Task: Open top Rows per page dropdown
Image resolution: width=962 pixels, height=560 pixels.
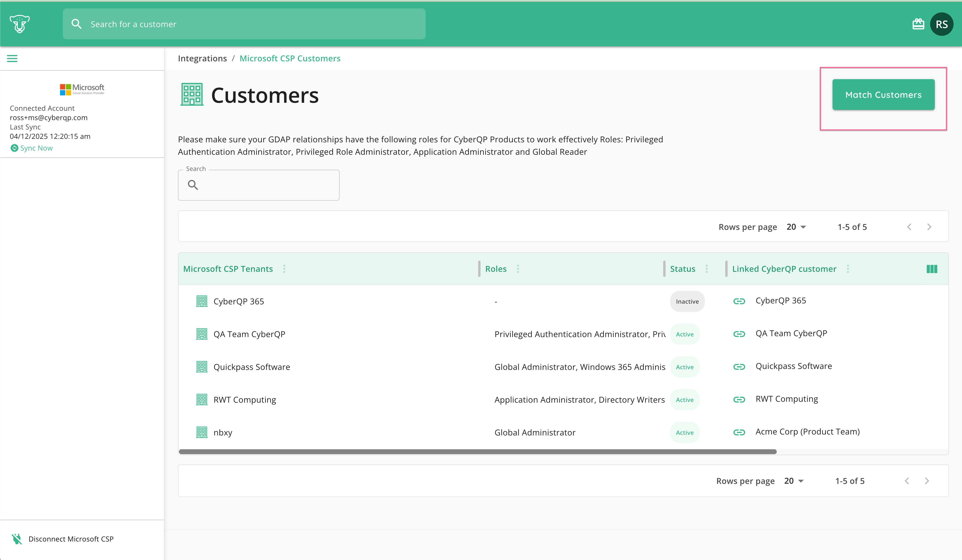Action: 796,227
